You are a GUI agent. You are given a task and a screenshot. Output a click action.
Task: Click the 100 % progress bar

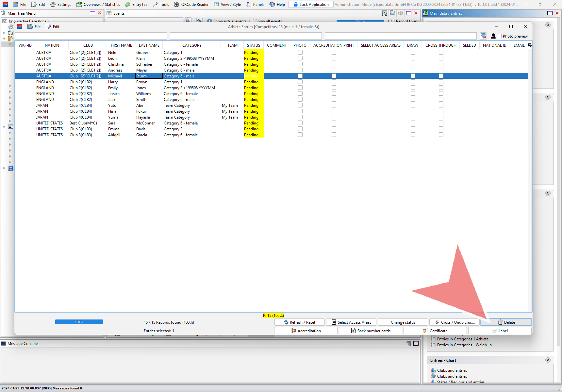[79, 322]
